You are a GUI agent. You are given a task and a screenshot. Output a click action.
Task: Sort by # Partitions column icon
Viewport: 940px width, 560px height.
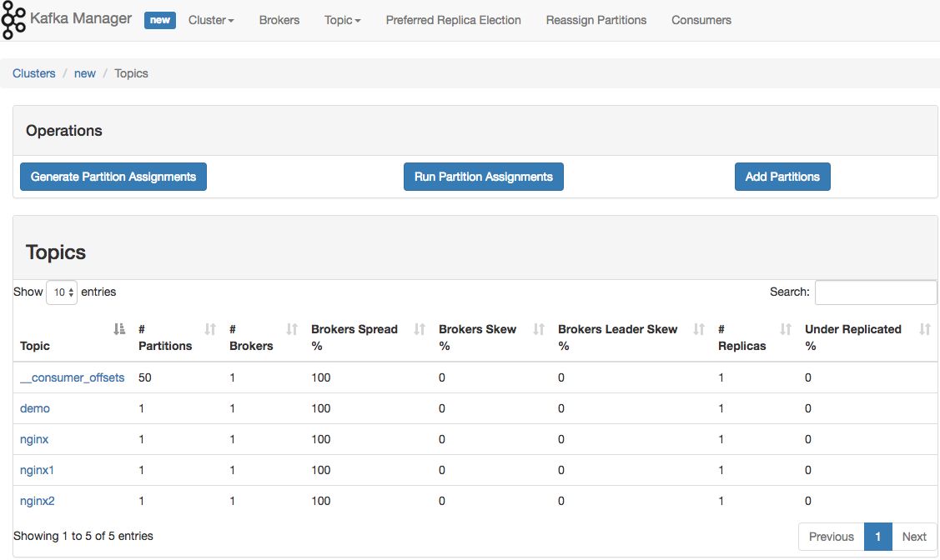click(x=210, y=329)
